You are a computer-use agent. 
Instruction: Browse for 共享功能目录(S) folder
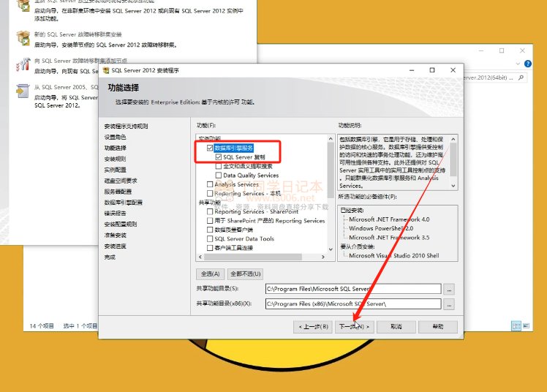[449, 289]
